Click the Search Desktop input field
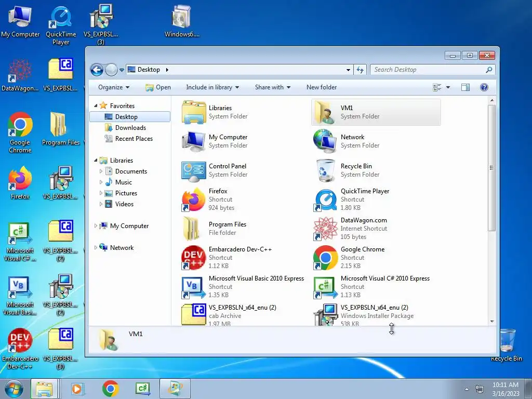The height and width of the screenshot is (399, 532). (429, 70)
